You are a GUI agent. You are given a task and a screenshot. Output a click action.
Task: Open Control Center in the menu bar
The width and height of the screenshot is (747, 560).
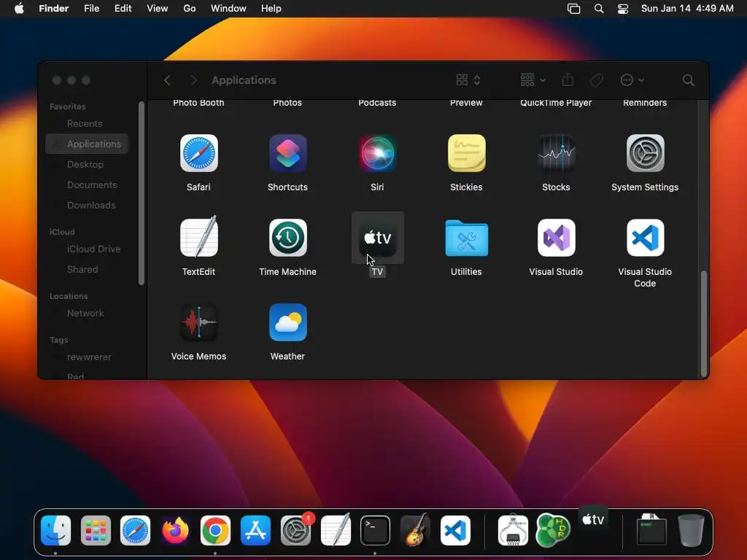pyautogui.click(x=623, y=9)
